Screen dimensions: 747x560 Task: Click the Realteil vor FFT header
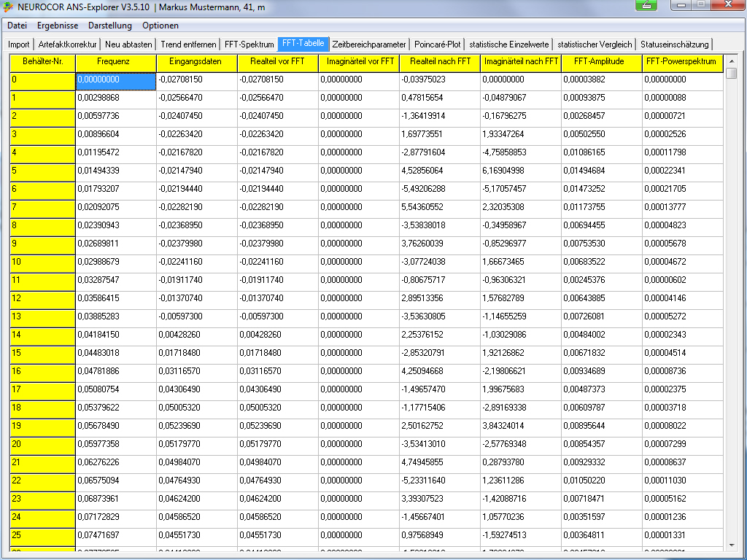[x=278, y=63]
